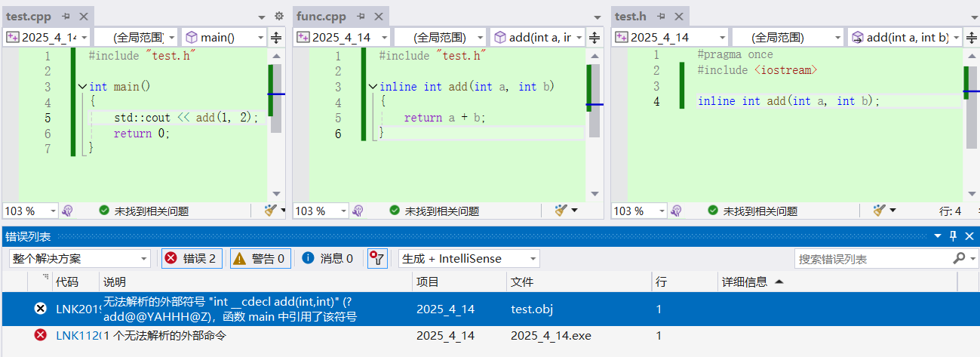Open LNK2019 error code link

[x=77, y=309]
